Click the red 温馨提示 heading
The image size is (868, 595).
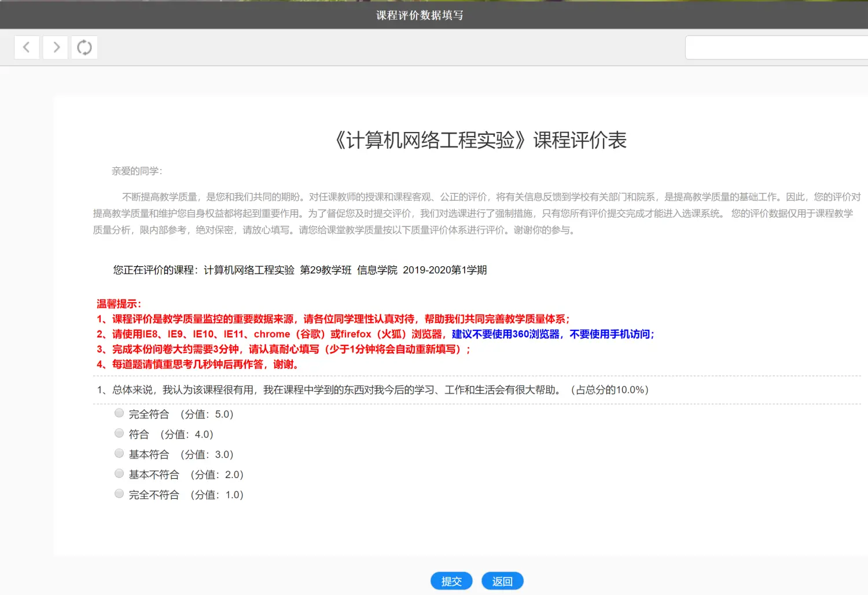119,304
